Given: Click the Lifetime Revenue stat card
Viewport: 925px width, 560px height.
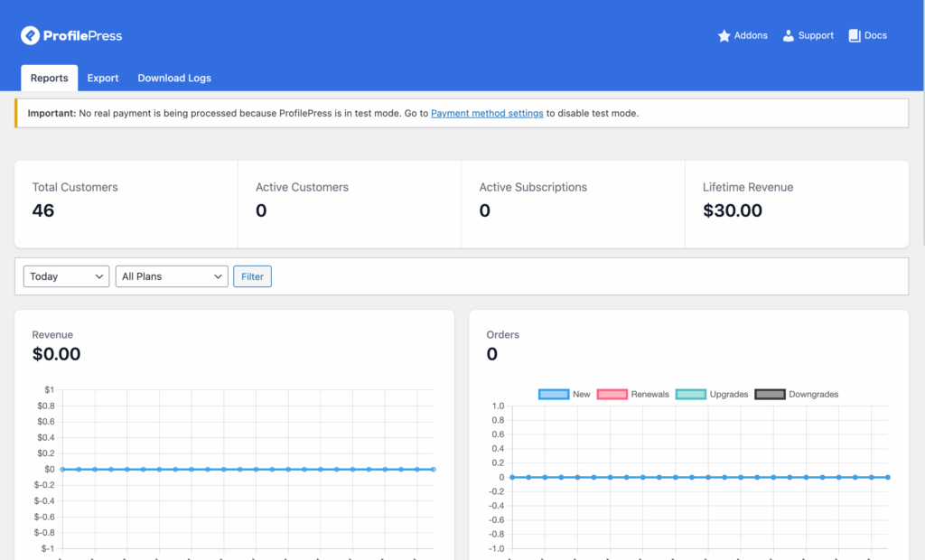Looking at the screenshot, I should point(797,203).
